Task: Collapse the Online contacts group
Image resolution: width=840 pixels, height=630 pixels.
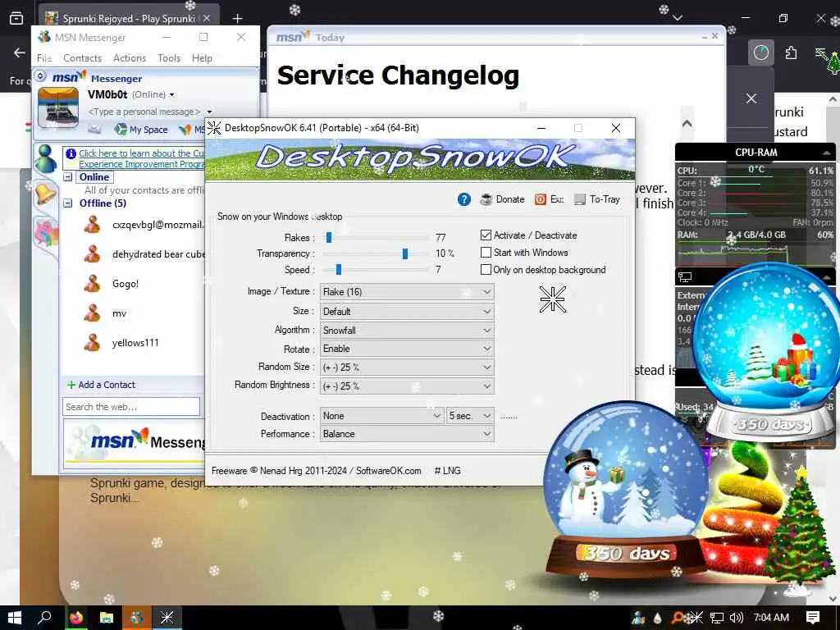Action: [68, 177]
